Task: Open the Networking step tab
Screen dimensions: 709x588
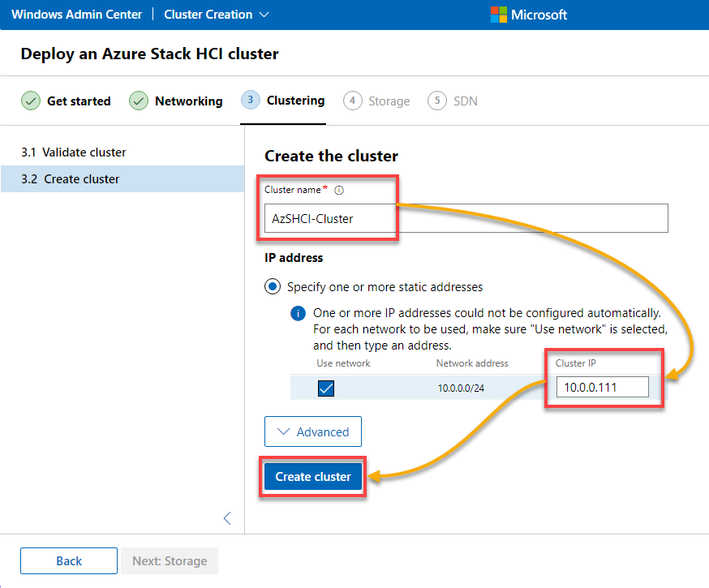Action: (176, 101)
